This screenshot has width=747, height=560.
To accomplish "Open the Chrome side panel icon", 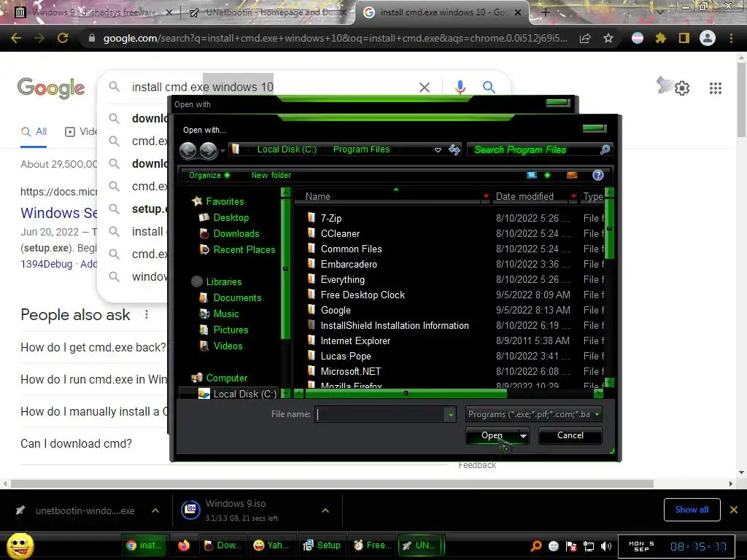I will click(x=684, y=38).
